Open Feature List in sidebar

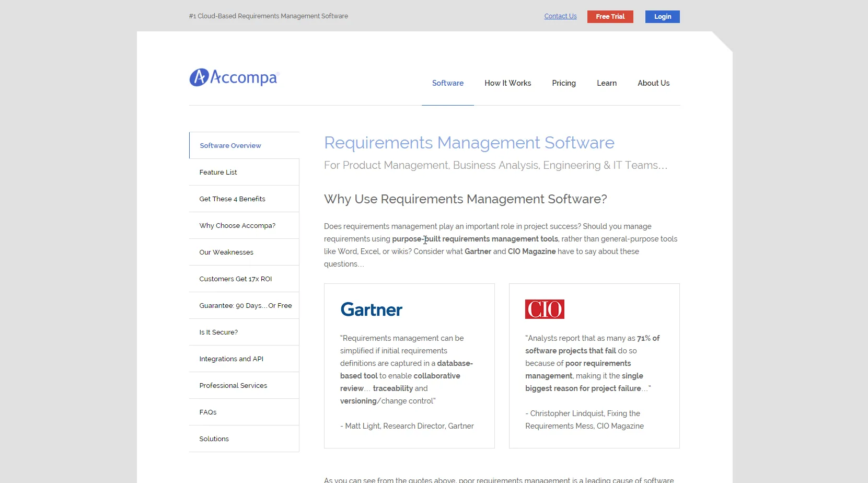pyautogui.click(x=244, y=172)
